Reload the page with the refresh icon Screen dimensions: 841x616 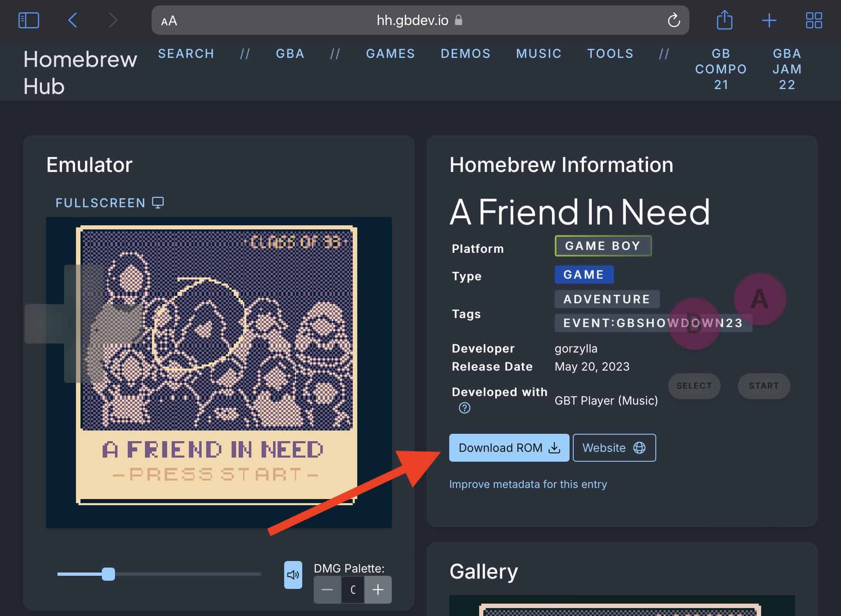(x=674, y=20)
